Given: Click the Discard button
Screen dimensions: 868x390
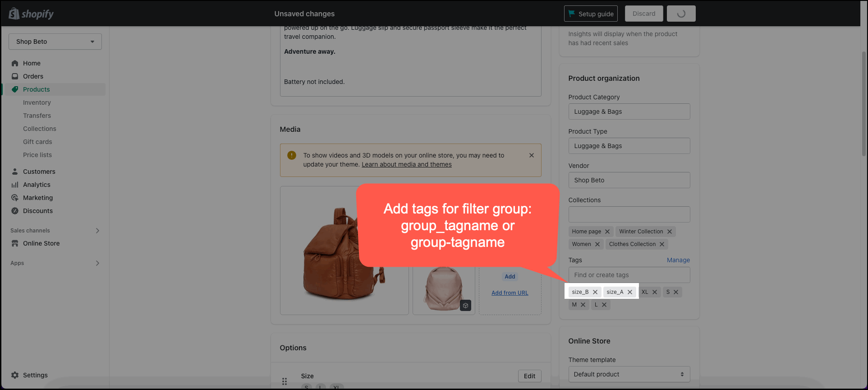Looking at the screenshot, I should [643, 14].
